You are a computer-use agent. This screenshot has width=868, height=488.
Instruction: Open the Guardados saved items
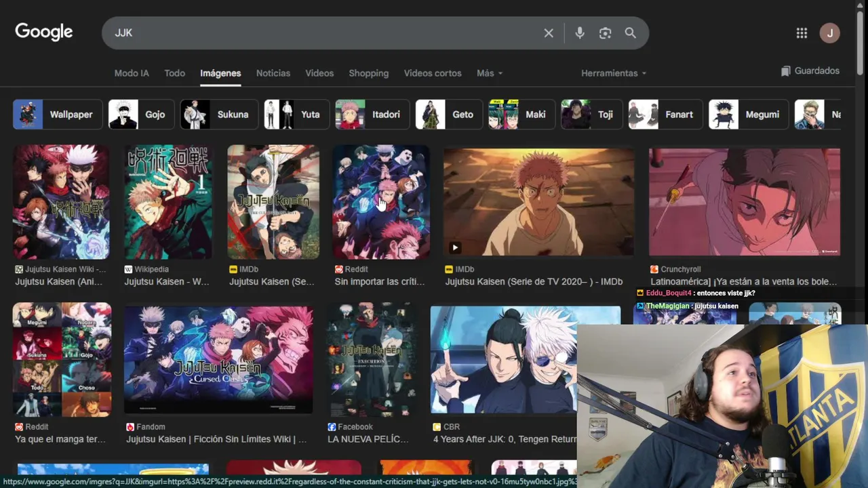click(810, 70)
